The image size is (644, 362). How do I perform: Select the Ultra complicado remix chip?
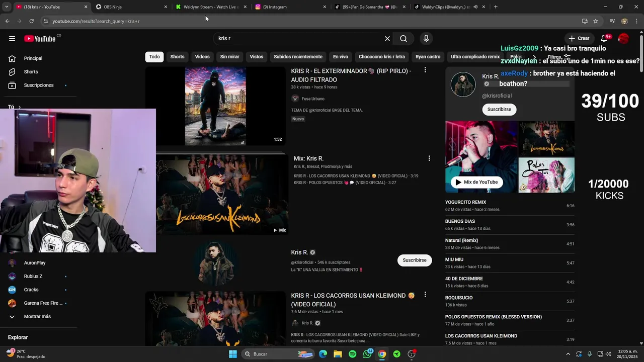coord(475,57)
